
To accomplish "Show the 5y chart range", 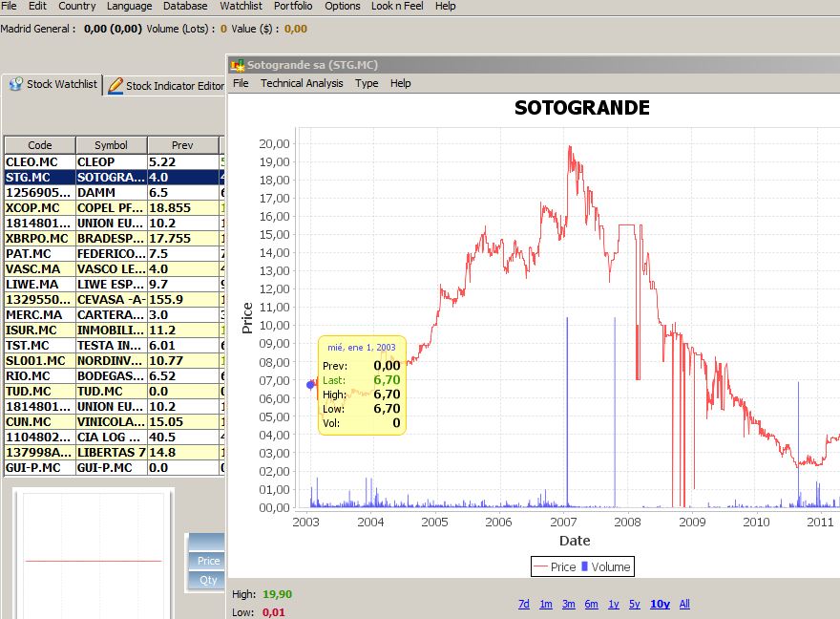I will click(x=634, y=604).
